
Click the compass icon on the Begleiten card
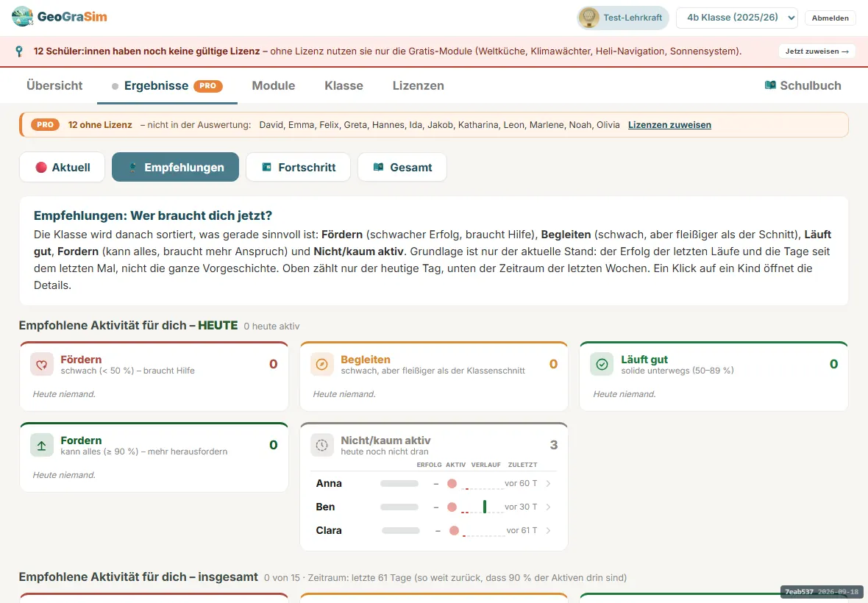tap(321, 364)
